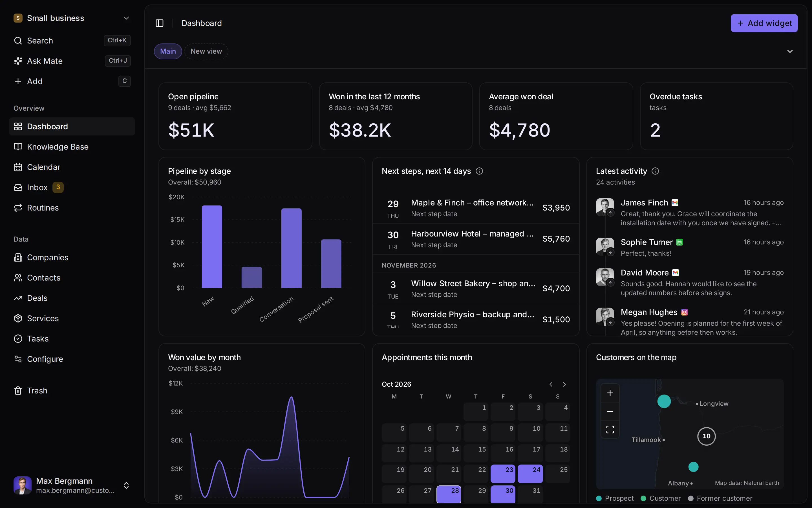The height and width of the screenshot is (508, 812).
Task: Expand the Small business workspace switcher
Action: 72,18
